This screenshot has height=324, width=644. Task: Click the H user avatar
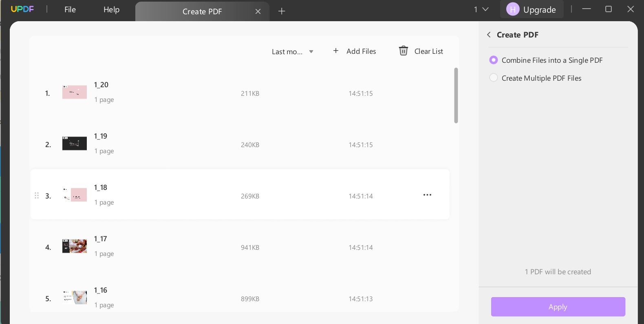click(x=513, y=9)
